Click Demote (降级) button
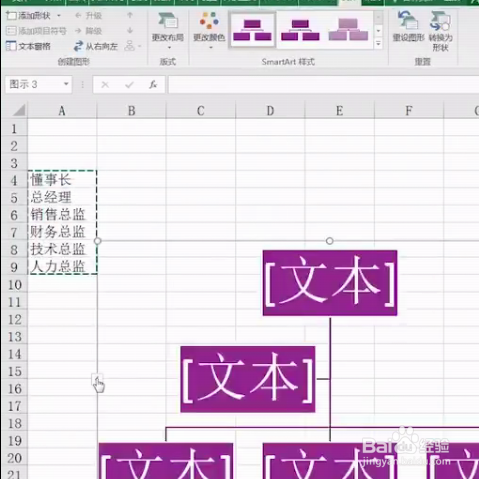Image resolution: width=479 pixels, height=479 pixels. click(x=88, y=31)
